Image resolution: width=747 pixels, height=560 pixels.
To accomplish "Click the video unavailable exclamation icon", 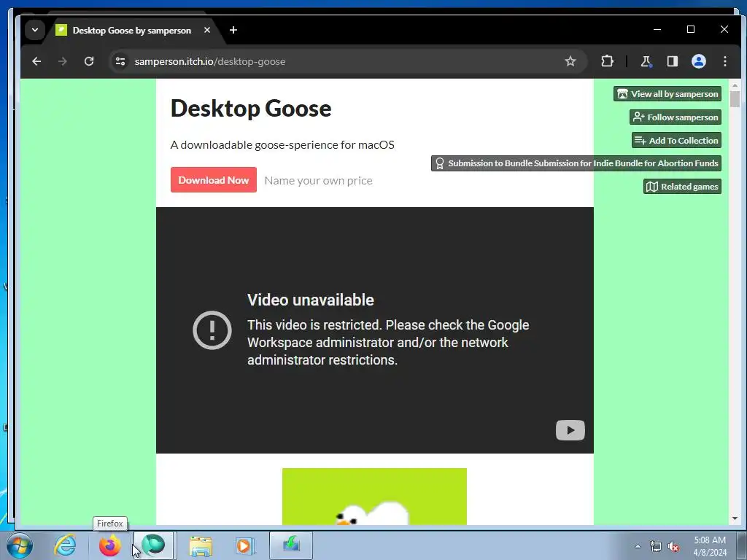I will [212, 330].
